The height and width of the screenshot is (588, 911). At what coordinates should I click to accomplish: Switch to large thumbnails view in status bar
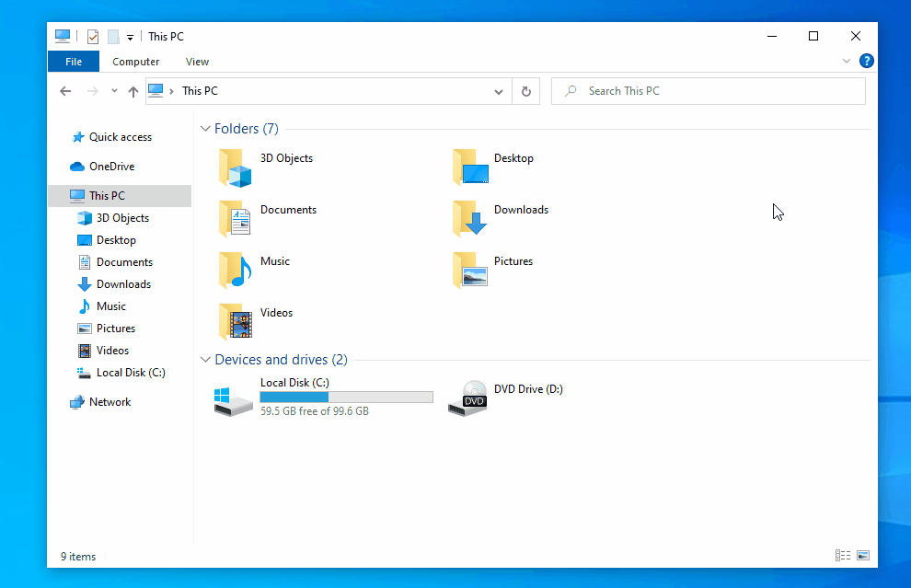863,556
